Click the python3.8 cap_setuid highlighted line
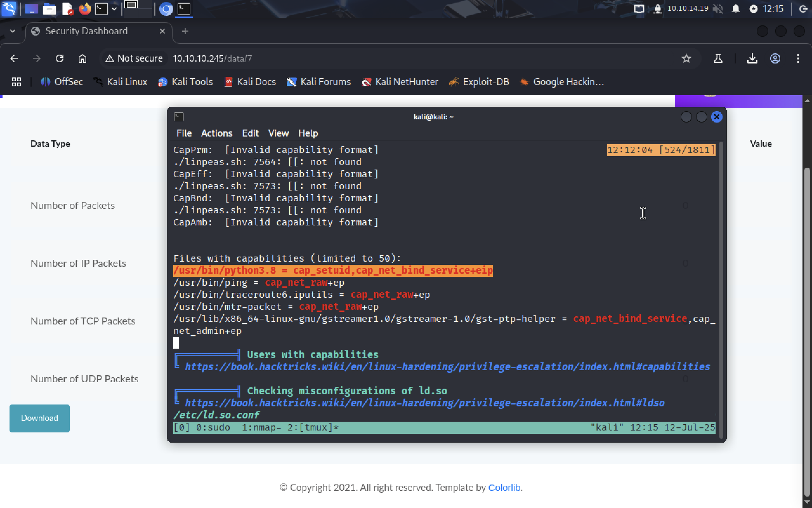 point(333,271)
